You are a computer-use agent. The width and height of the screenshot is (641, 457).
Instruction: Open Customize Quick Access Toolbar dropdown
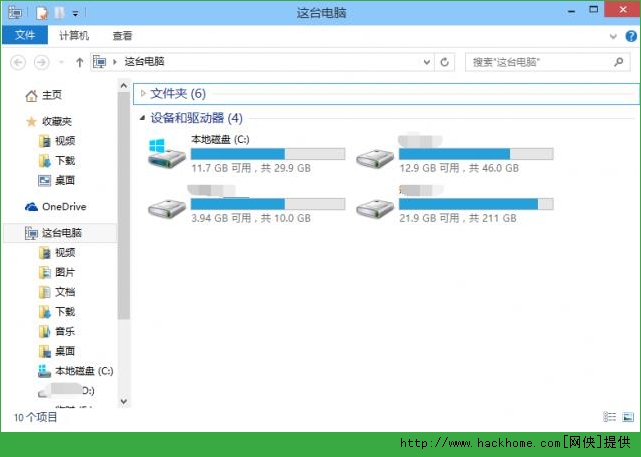(75, 13)
